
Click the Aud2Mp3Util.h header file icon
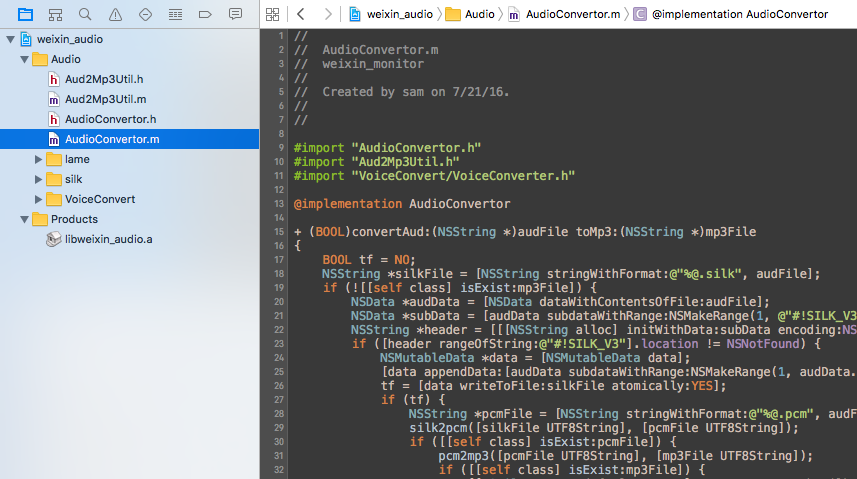(54, 79)
